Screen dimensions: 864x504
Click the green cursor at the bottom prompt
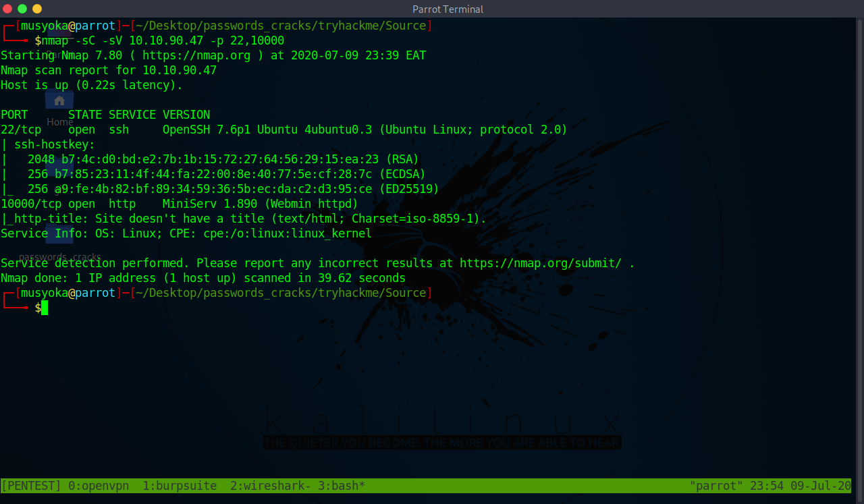point(45,308)
